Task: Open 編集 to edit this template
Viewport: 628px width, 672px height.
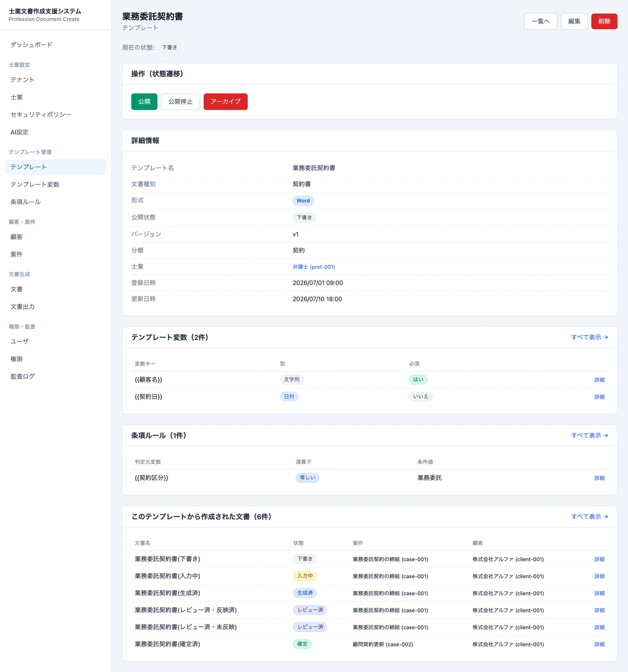Action: click(574, 22)
